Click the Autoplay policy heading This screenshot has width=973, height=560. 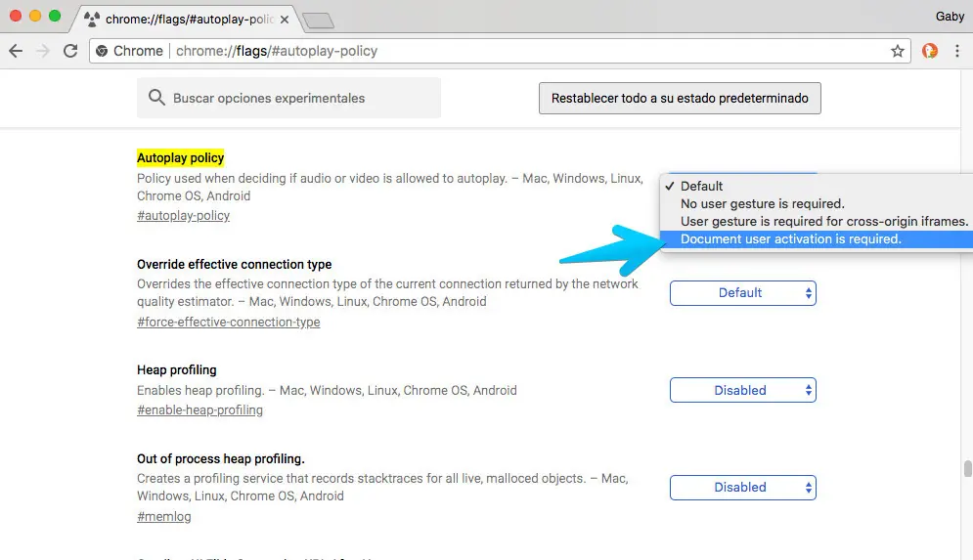[181, 157]
